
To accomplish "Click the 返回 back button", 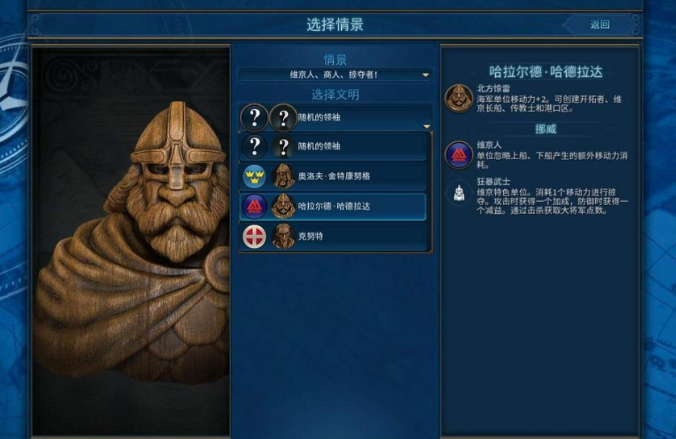I will tap(600, 25).
